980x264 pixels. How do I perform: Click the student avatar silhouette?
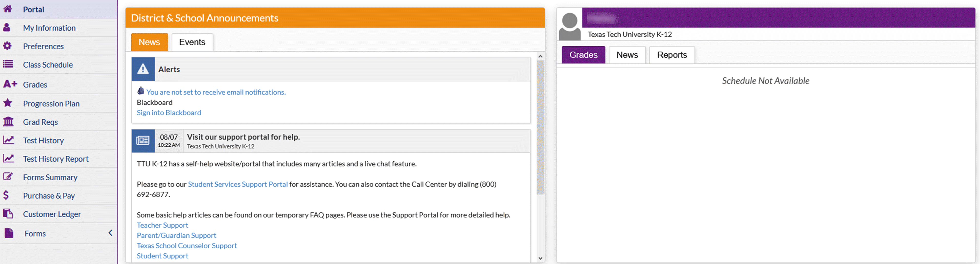569,26
